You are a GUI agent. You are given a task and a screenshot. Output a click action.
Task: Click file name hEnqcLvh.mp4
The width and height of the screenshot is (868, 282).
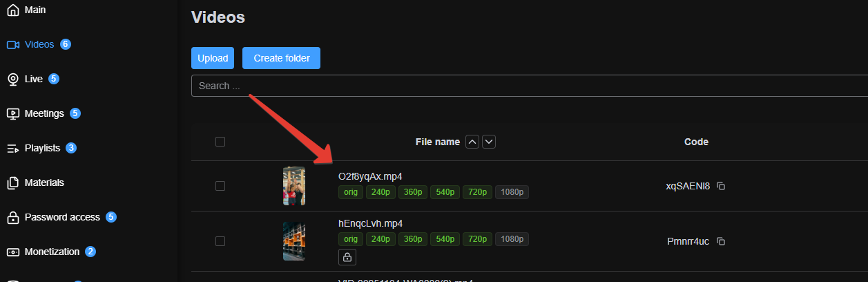pyautogui.click(x=370, y=223)
